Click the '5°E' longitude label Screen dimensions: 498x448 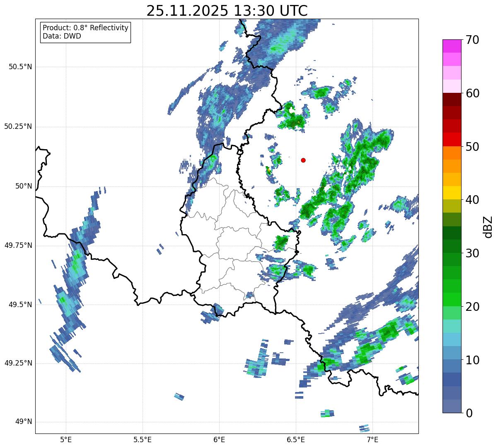pos(66,439)
